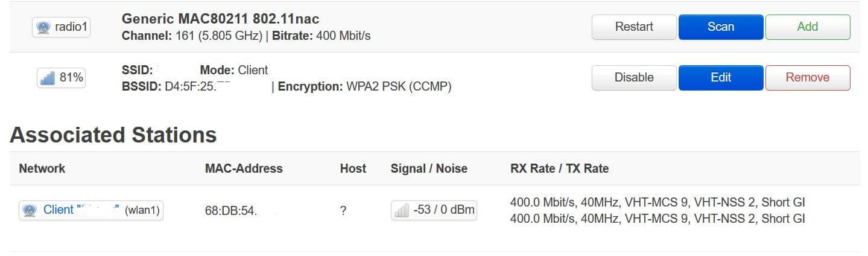Remove the client wireless network
This screenshot has height=256, width=868.
808,78
